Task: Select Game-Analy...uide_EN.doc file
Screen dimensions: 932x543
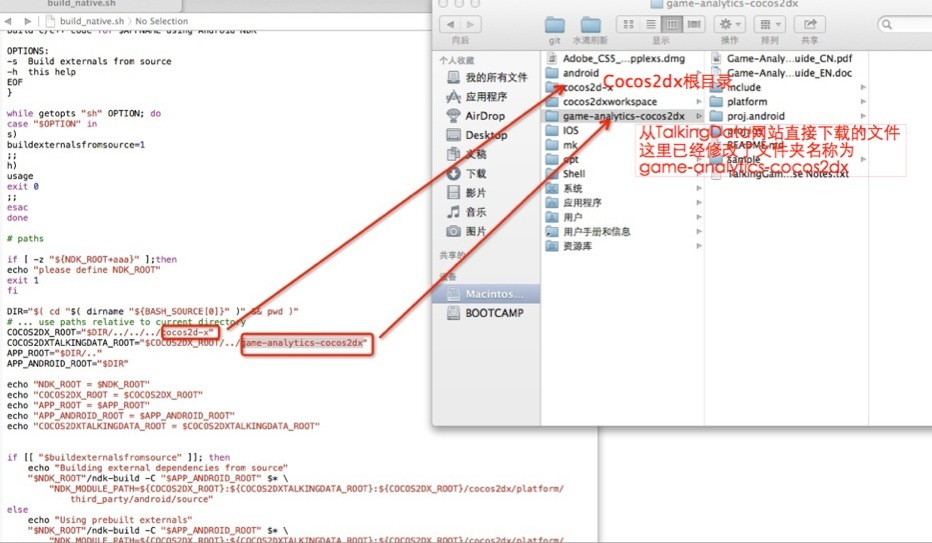Action: (787, 72)
